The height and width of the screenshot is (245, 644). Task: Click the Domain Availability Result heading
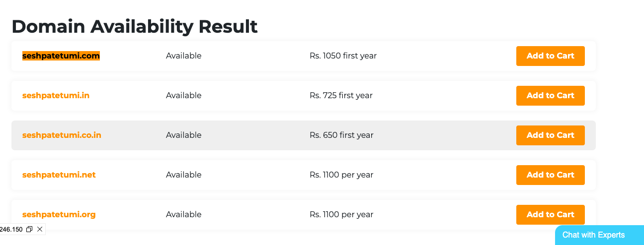pos(135,26)
